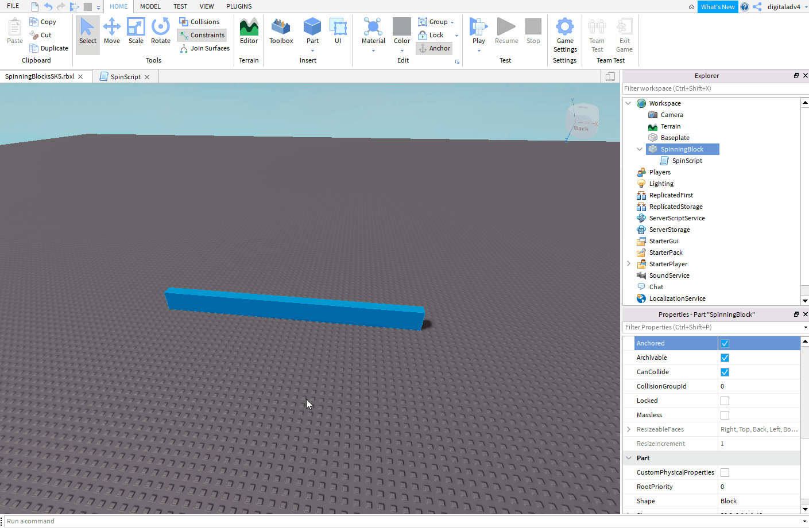Choose the Rotate tool

pos(161,32)
